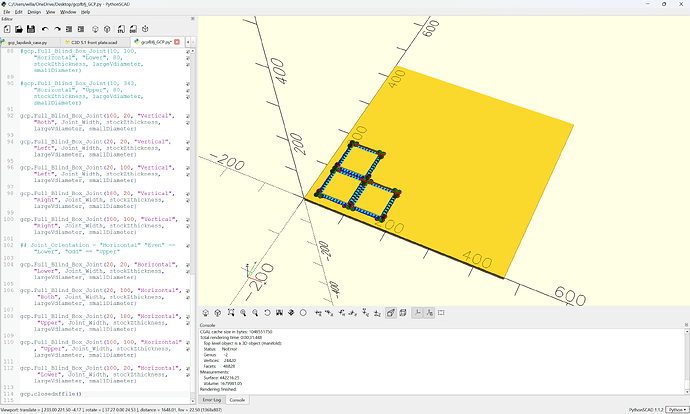Open the Window menu
This screenshot has width=690, height=414.
coord(68,12)
